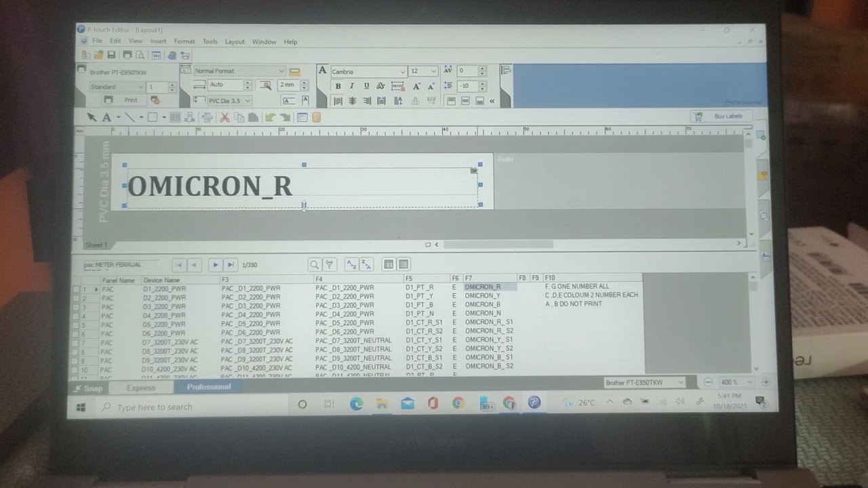The width and height of the screenshot is (868, 488).
Task: Center align the text
Action: (352, 101)
